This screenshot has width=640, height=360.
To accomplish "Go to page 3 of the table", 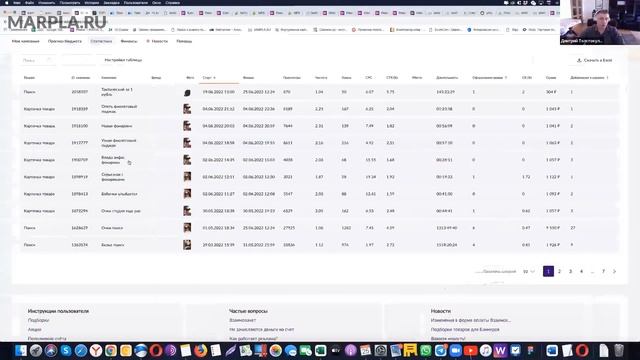I will [x=571, y=271].
